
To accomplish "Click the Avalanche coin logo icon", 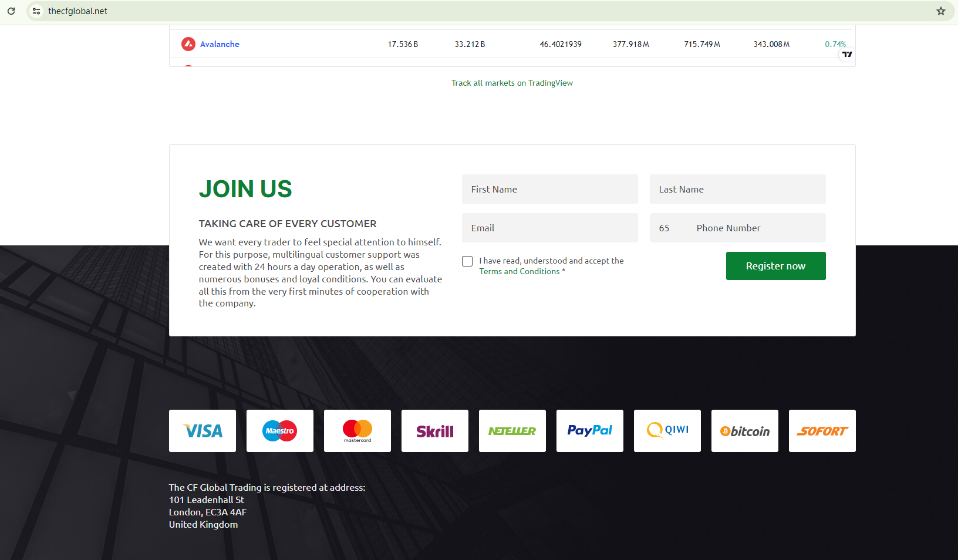I will point(188,44).
